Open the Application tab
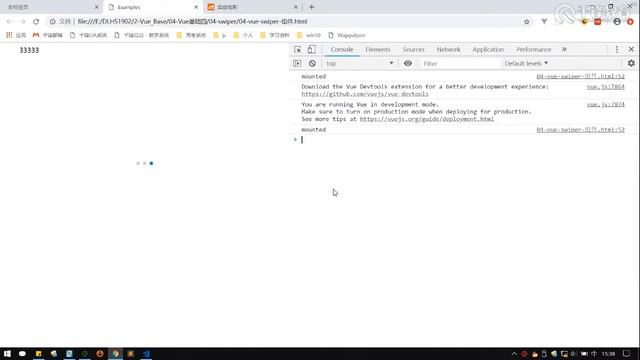Screen dimensions: 640x360 pyautogui.click(x=488, y=49)
